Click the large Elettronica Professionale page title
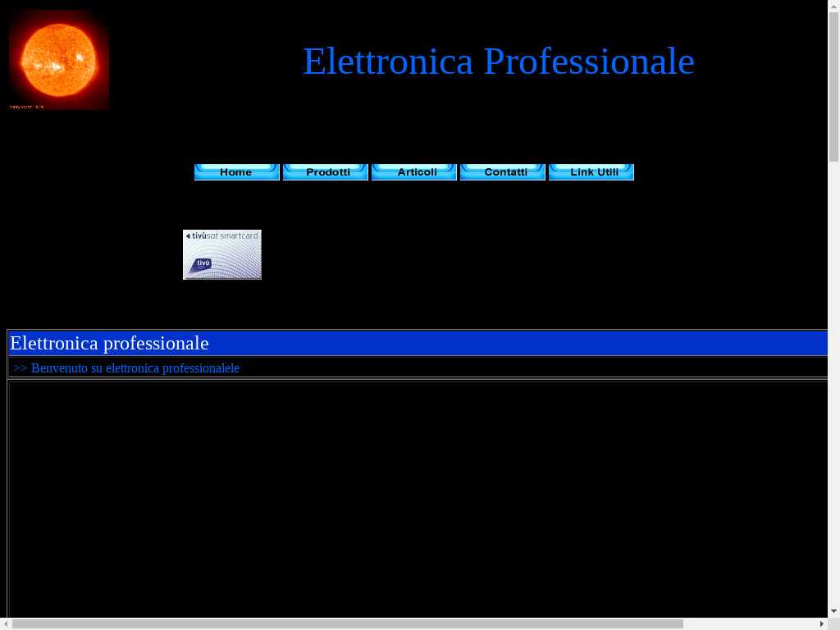Screen dimensions: 840x630 [x=498, y=62]
